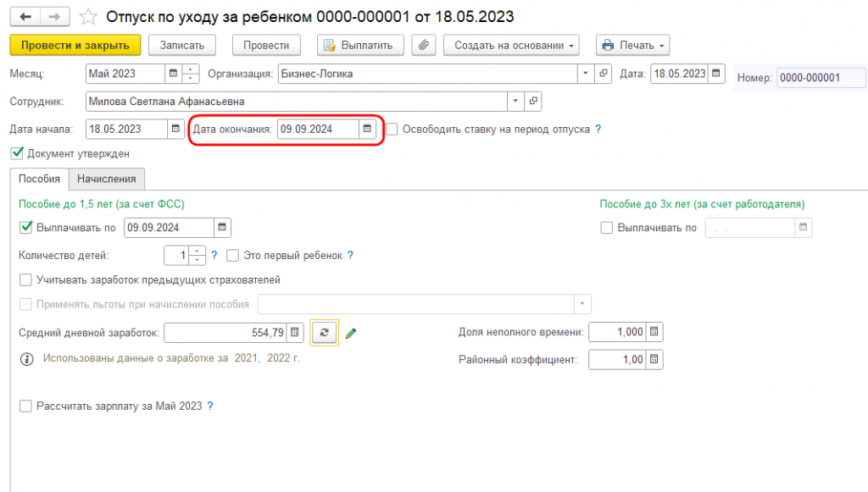
Task: Post the document with Провести button
Action: pos(266,46)
